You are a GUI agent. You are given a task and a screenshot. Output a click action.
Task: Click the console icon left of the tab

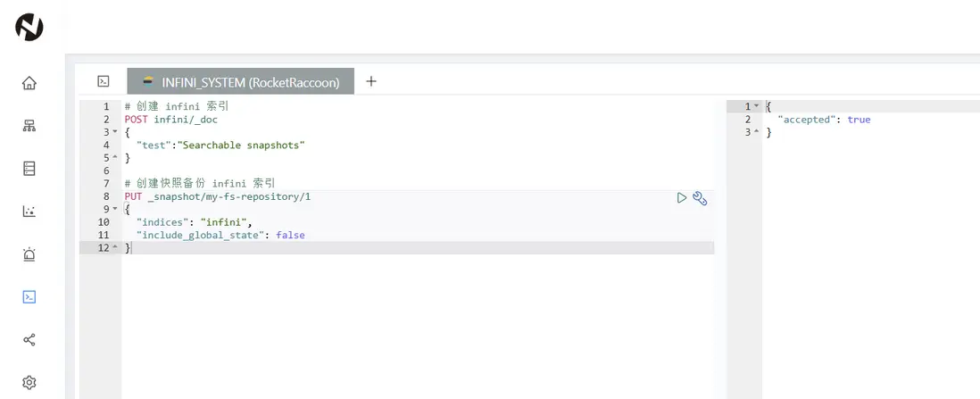104,81
